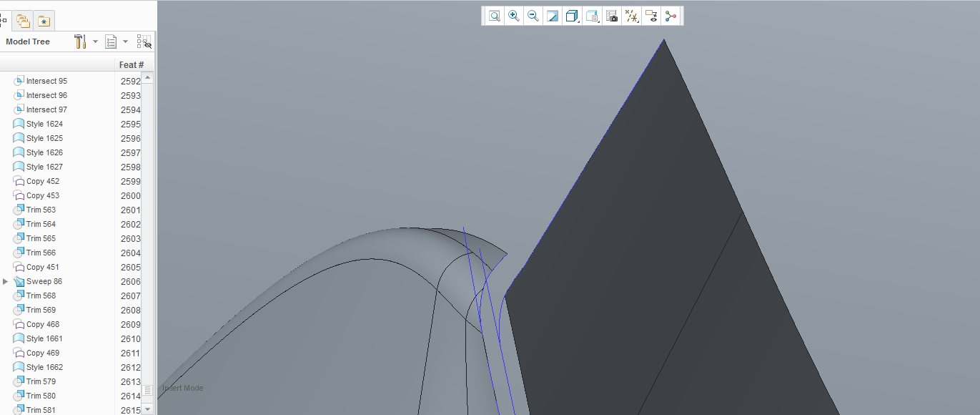Click the Feat # column header
Screen dimensions: 980x415
[x=132, y=65]
